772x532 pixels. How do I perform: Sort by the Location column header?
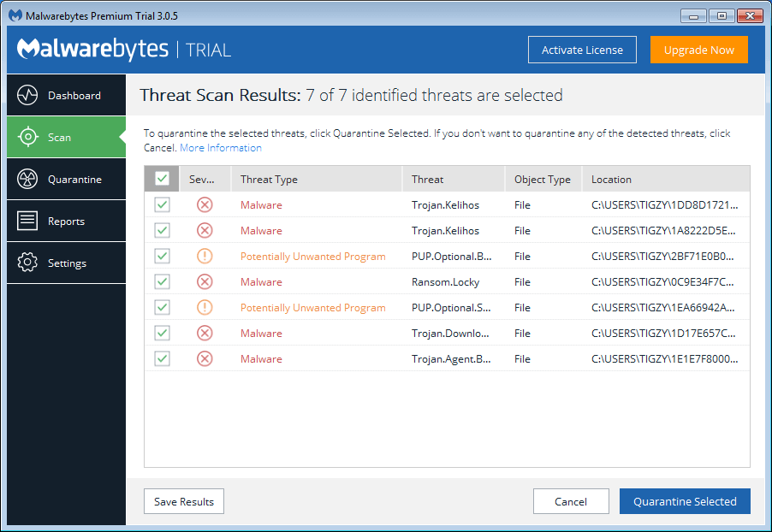tap(611, 180)
